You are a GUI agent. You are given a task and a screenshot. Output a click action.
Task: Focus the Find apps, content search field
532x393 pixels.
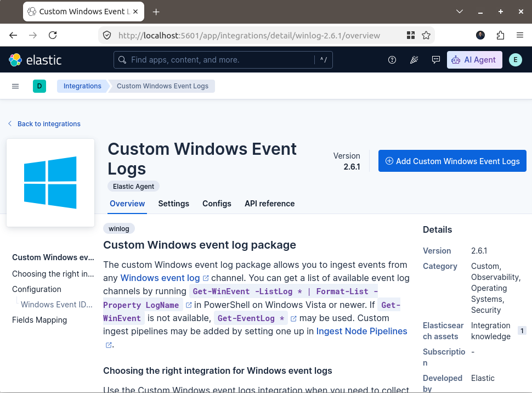click(223, 60)
